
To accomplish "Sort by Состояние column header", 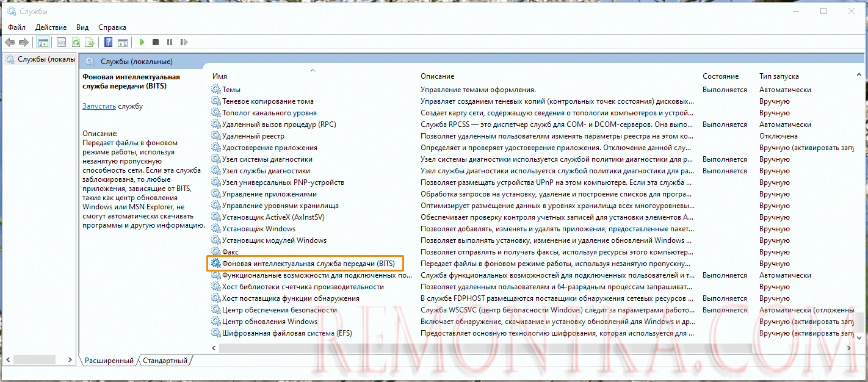I will (x=720, y=76).
